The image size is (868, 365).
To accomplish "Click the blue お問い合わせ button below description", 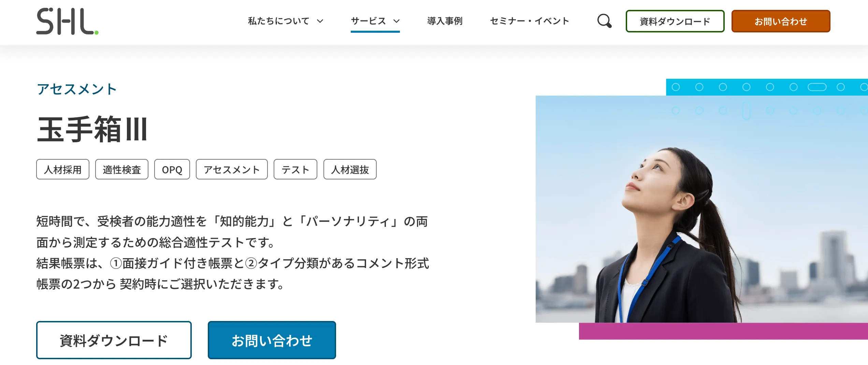I will tap(272, 340).
